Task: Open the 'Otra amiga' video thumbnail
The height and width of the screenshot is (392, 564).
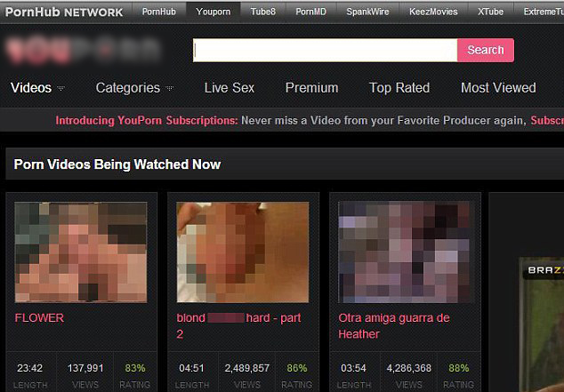Action: coord(405,252)
